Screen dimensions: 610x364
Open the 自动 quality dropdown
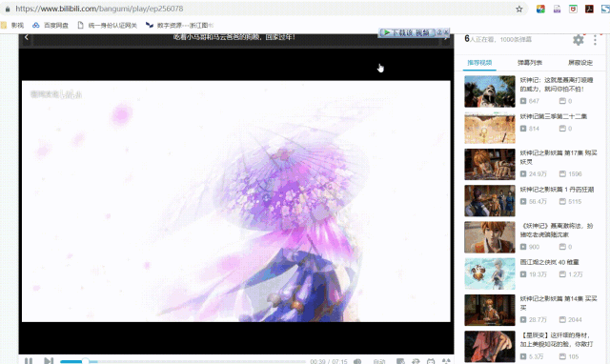click(x=379, y=361)
